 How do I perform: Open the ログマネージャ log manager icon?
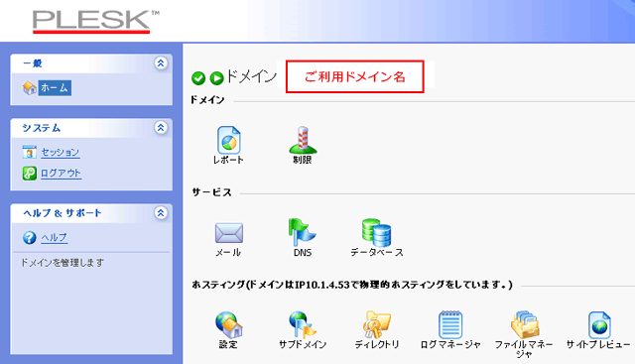(450, 324)
